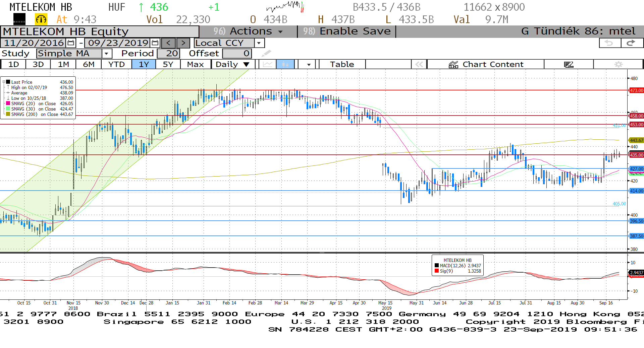The image size is (644, 348).
Task: Click the redo arrow button
Action: point(632,43)
